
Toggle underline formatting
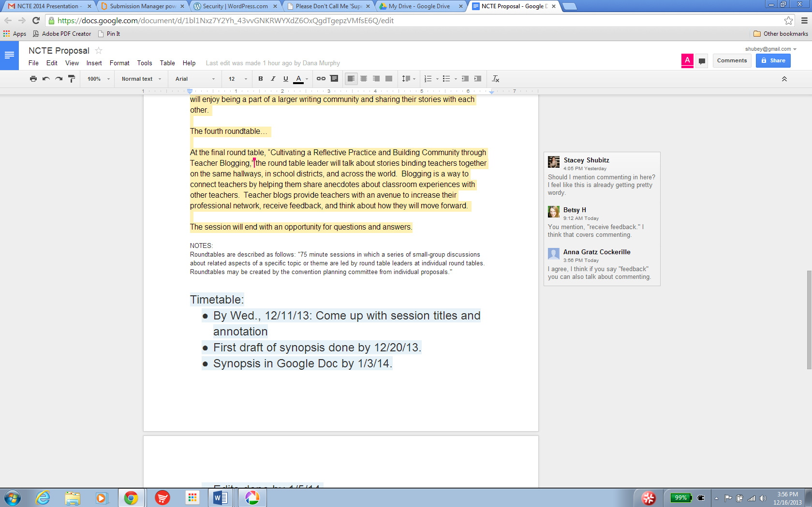(x=285, y=79)
